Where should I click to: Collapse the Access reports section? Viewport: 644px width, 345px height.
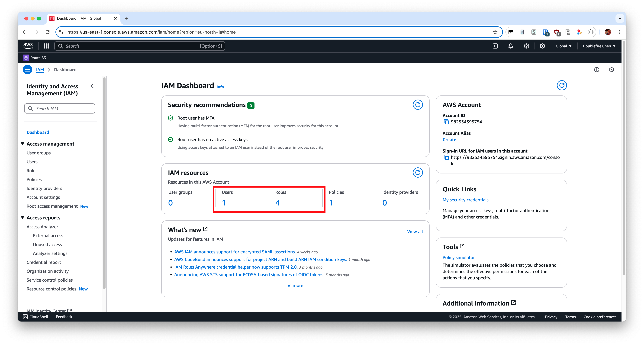click(23, 218)
